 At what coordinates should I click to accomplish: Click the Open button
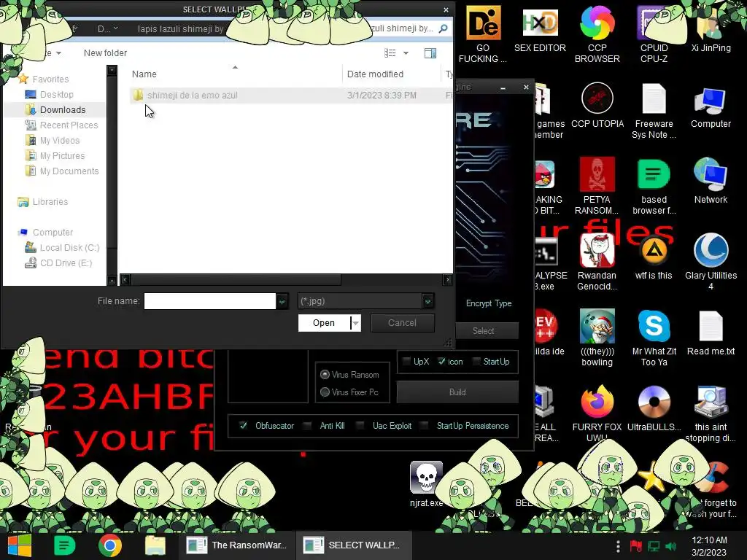(324, 323)
